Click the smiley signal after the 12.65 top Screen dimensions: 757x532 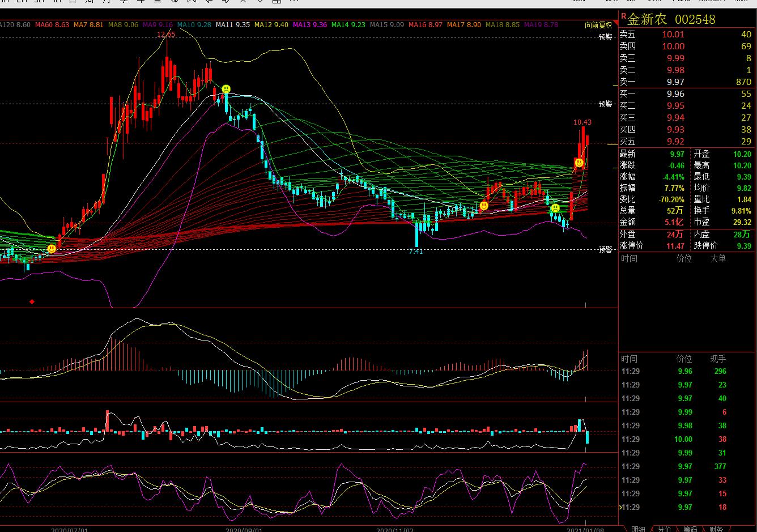[x=226, y=89]
